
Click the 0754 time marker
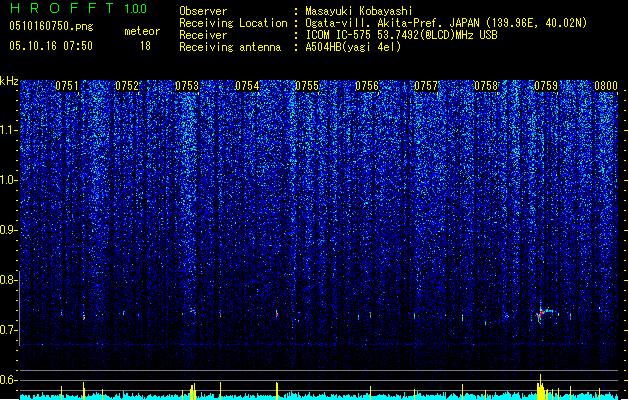(247, 86)
